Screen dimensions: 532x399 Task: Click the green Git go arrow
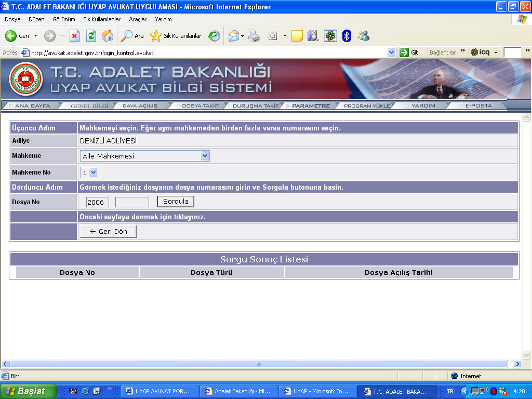pyautogui.click(x=404, y=52)
